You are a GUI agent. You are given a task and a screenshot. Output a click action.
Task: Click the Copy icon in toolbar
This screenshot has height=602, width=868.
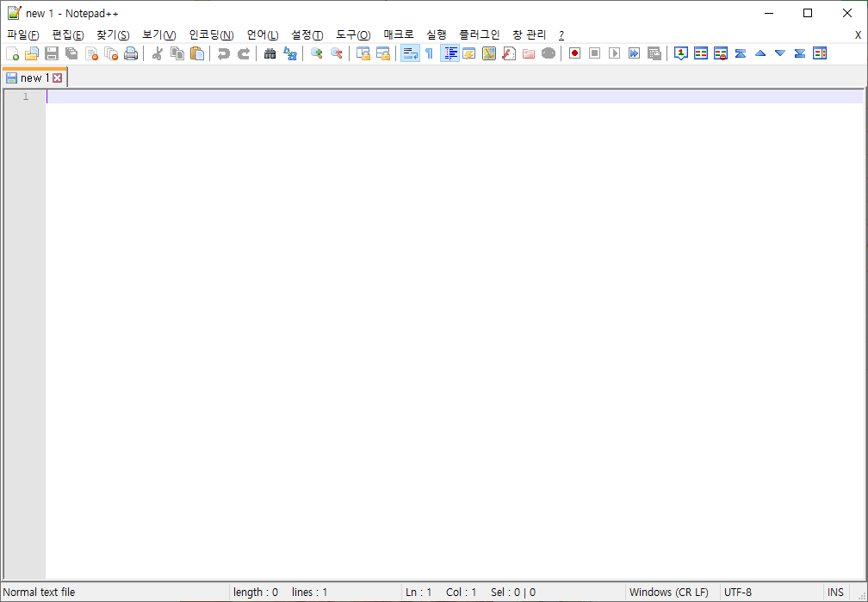(177, 53)
